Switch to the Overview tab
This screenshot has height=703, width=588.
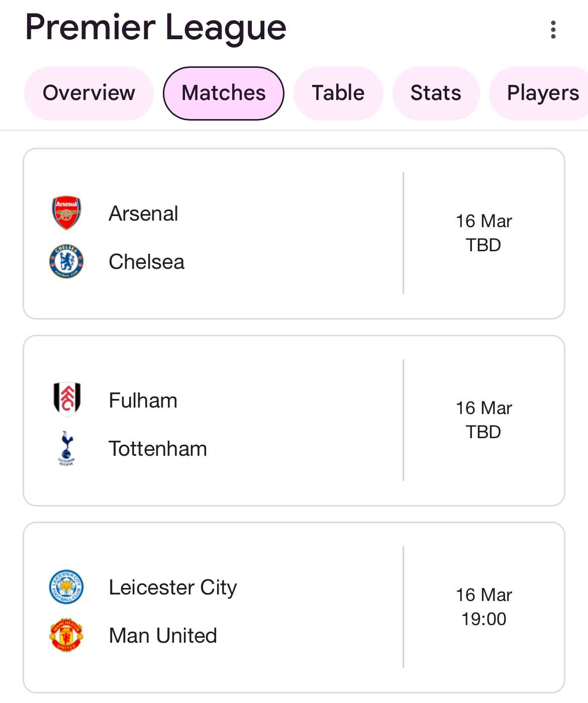pyautogui.click(x=89, y=93)
